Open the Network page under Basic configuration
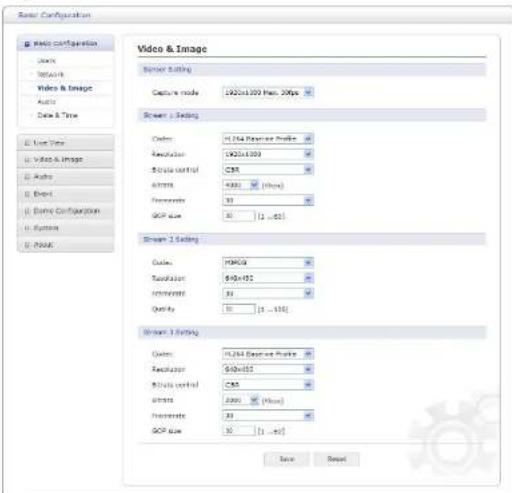512x493 pixels. [x=50, y=74]
